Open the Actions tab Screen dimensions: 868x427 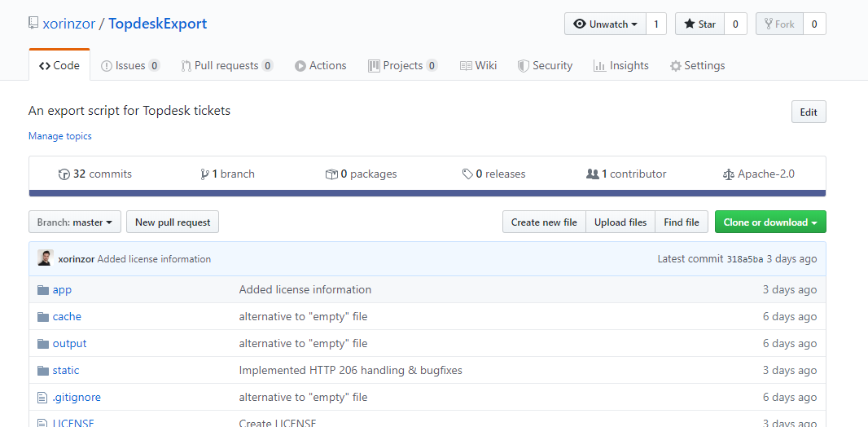321,65
